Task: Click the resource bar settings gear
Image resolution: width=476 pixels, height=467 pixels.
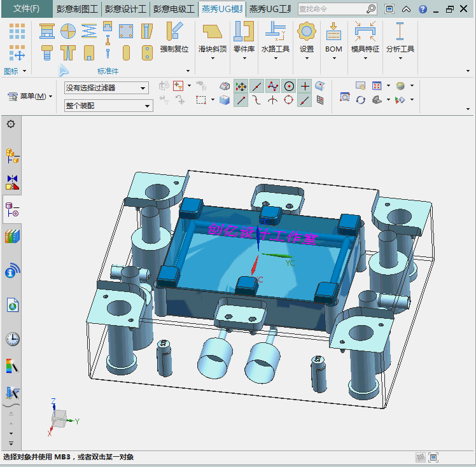Action: [11, 124]
